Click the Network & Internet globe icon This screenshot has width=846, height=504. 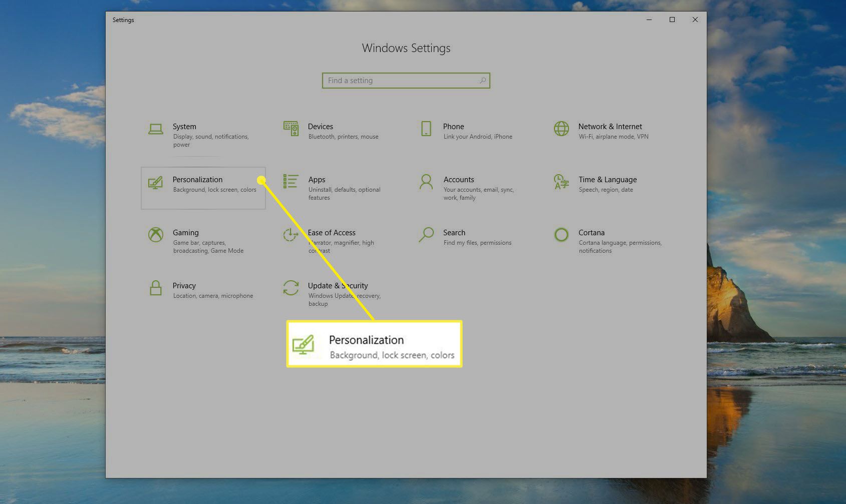point(561,129)
